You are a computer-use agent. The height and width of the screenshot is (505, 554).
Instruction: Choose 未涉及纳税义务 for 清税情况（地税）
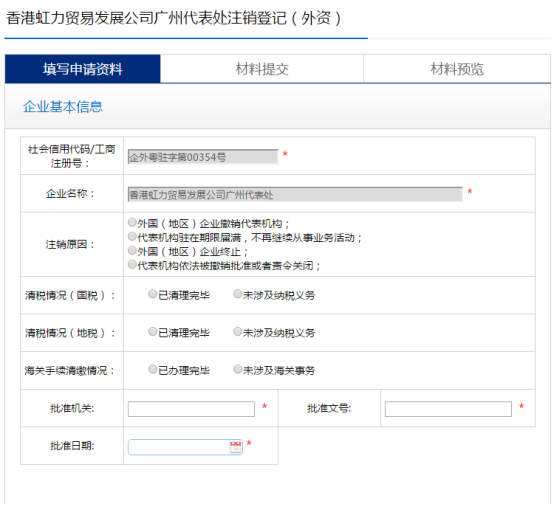237,331
